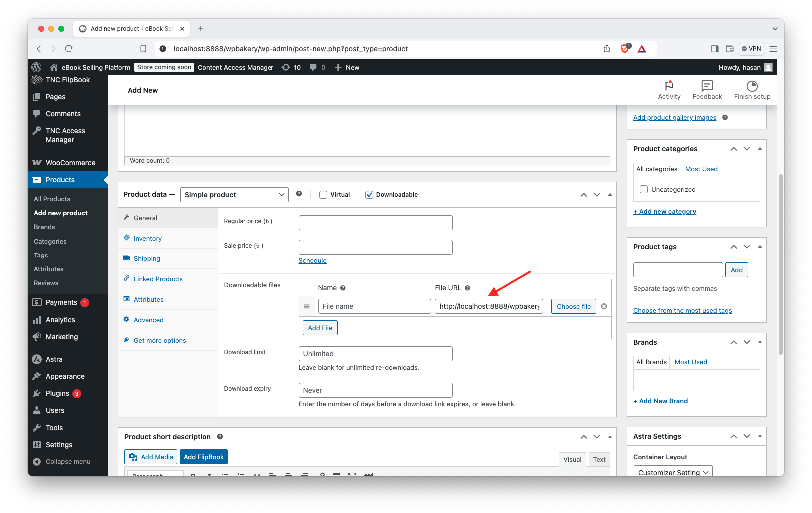Open the Simple product type dropdown

234,195
